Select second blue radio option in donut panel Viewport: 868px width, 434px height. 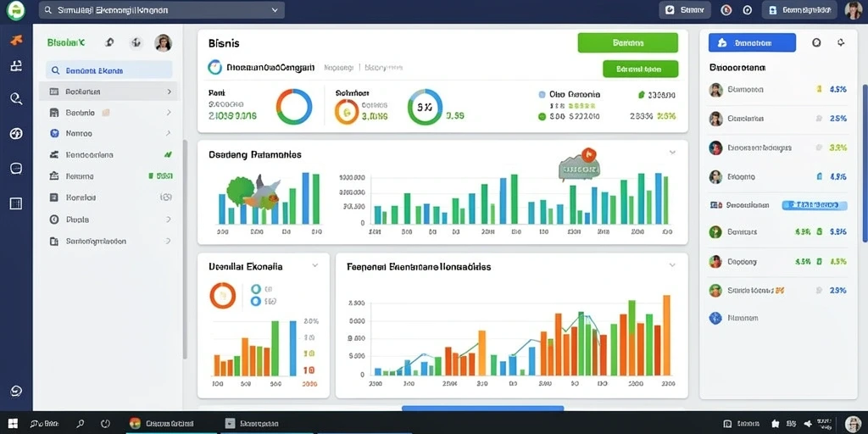tap(255, 302)
